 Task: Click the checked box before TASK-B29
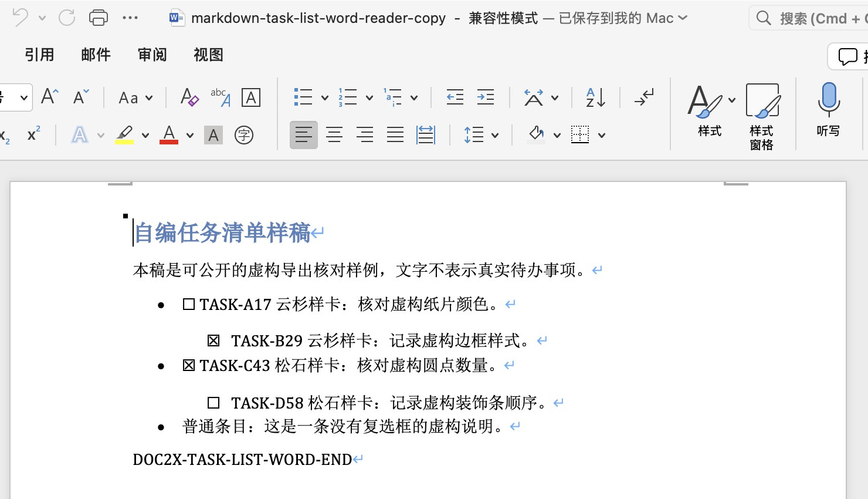pos(213,340)
